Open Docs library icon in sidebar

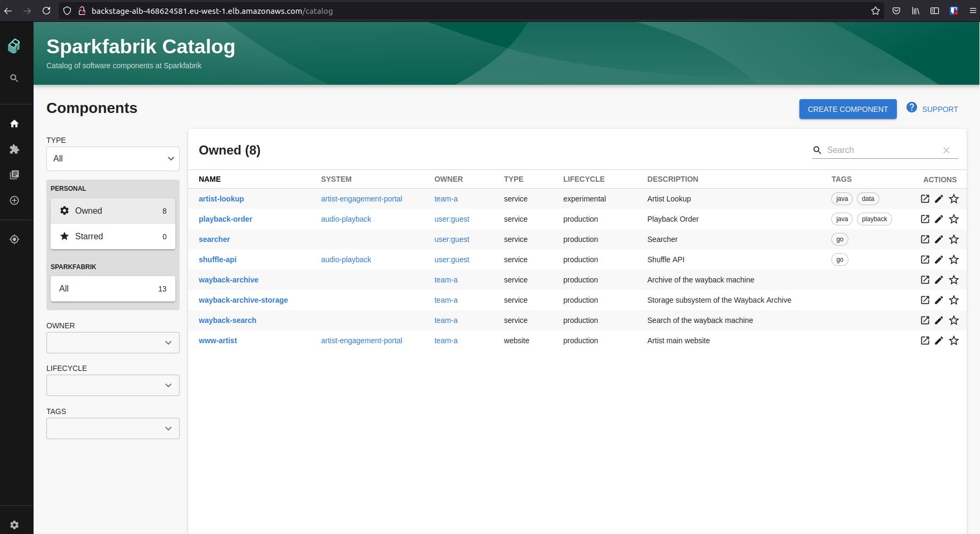tap(14, 175)
